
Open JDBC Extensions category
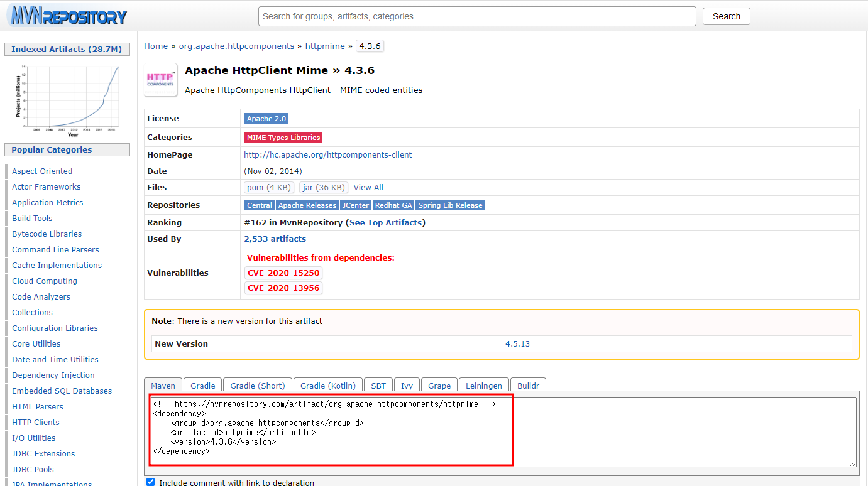[x=43, y=454]
